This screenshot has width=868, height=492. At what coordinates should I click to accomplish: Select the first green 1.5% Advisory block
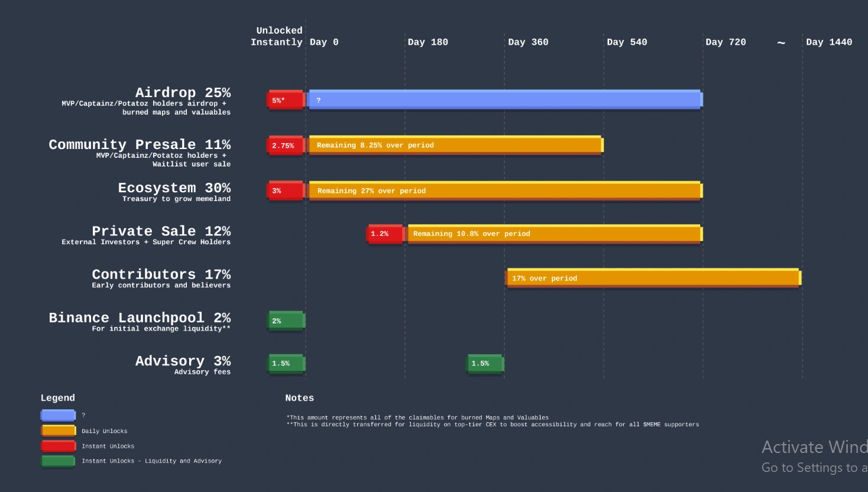coord(286,363)
